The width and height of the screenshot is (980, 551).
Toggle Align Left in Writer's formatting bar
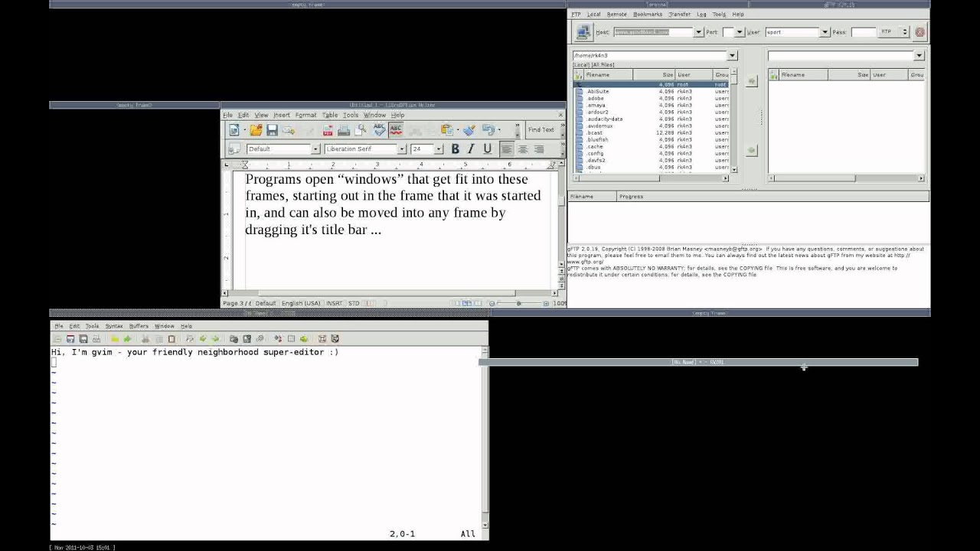point(507,149)
